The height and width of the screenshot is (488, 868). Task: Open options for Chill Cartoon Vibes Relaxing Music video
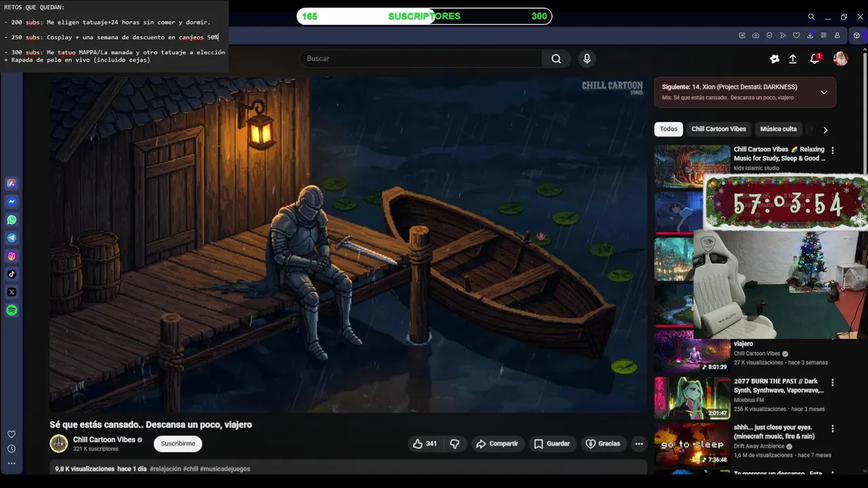(x=833, y=150)
